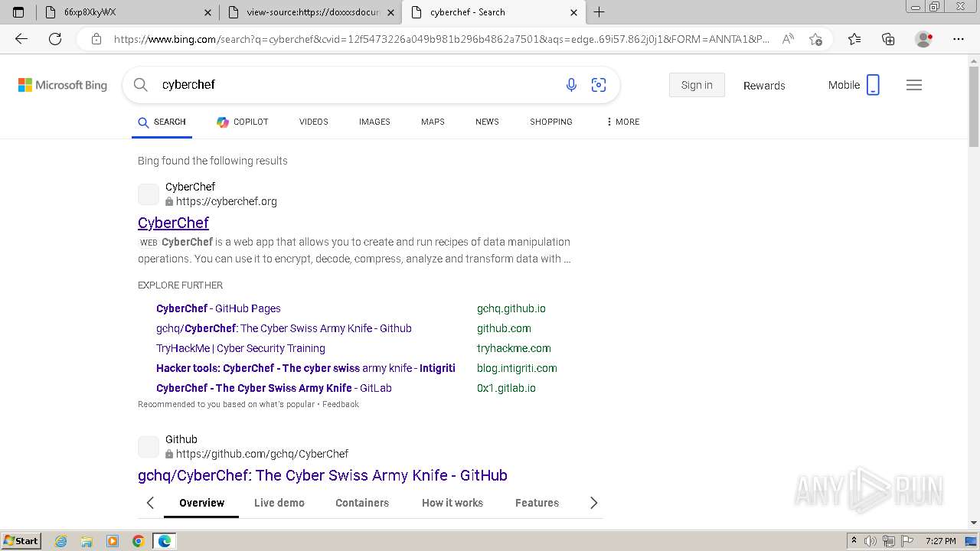Switch to the 66xp8XkyWX tab

127,12
